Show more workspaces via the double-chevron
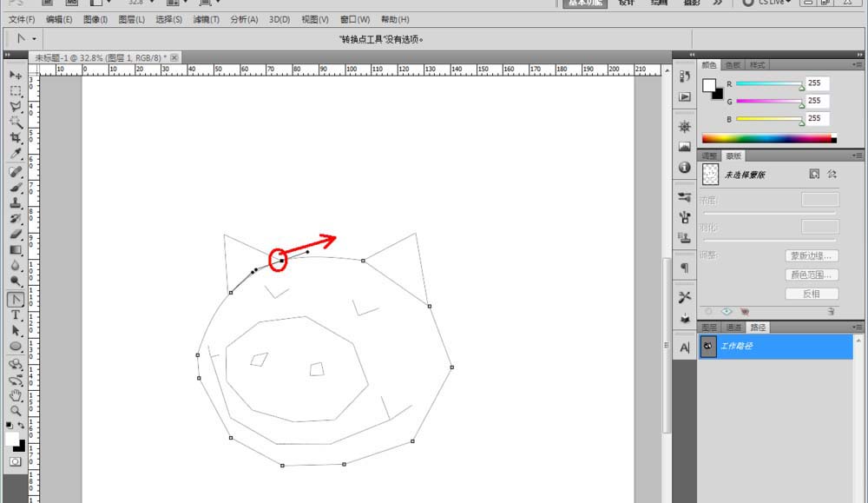This screenshot has width=868, height=503. 718,3
